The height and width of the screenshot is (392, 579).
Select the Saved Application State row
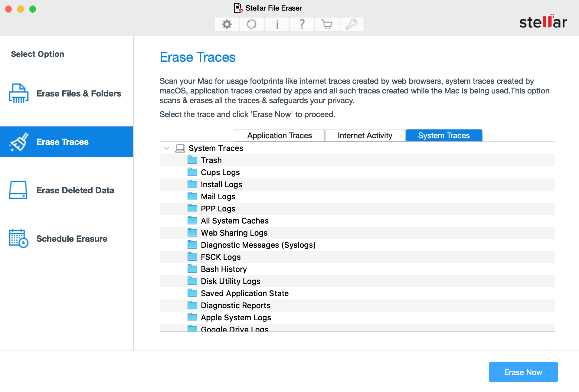pyautogui.click(x=357, y=293)
